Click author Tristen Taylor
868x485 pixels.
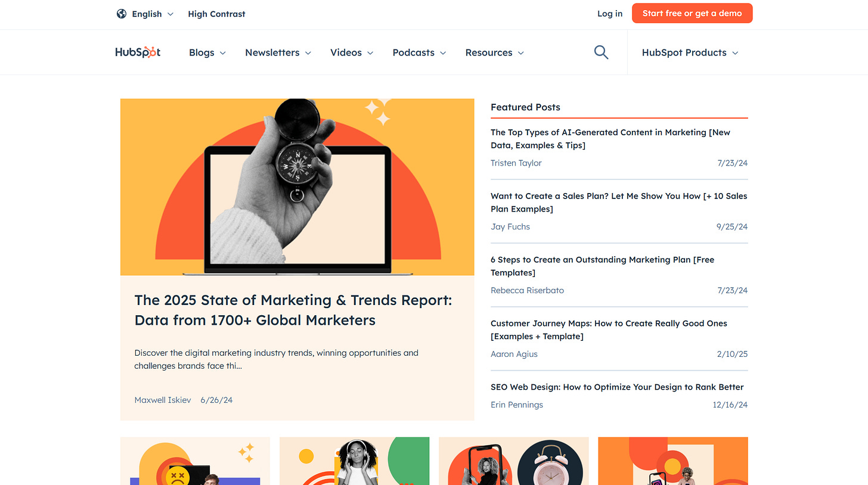tap(516, 163)
